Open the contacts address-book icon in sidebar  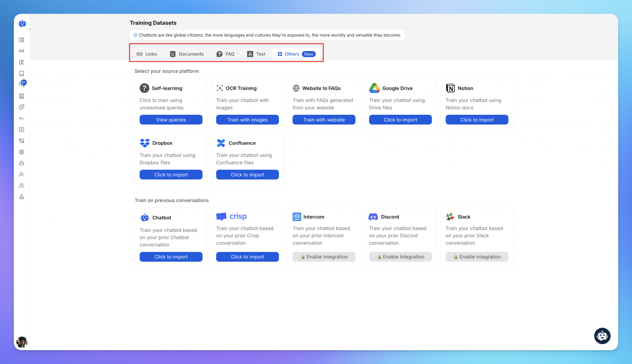point(22,96)
